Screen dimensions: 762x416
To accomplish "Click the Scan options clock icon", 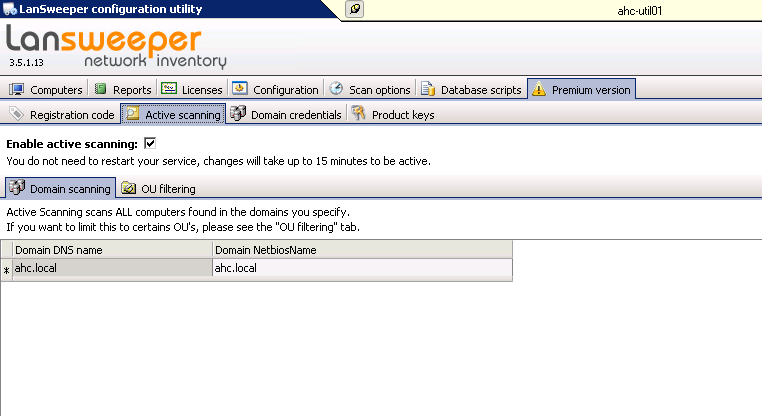I will click(x=337, y=90).
